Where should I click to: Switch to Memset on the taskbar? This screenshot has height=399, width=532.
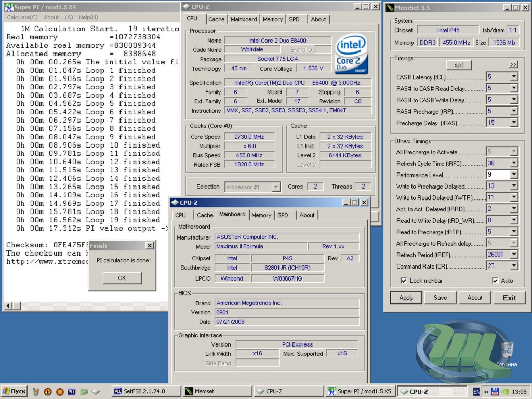(218, 391)
